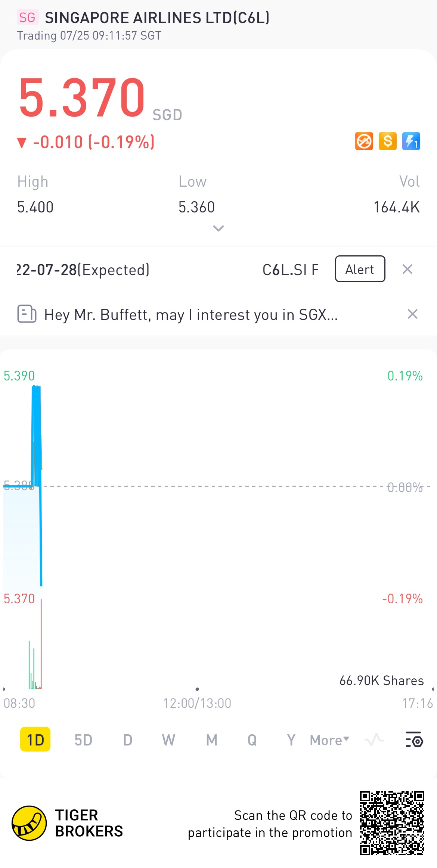Select the monthly M timeframe
The height and width of the screenshot is (868, 437).
(212, 740)
